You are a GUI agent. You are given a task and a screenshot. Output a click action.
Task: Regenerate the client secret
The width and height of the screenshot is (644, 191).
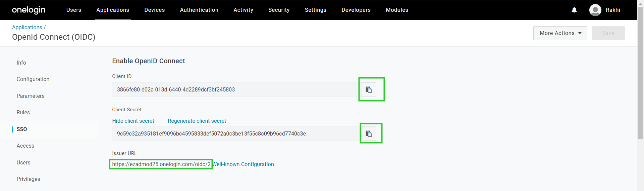pyautogui.click(x=197, y=121)
